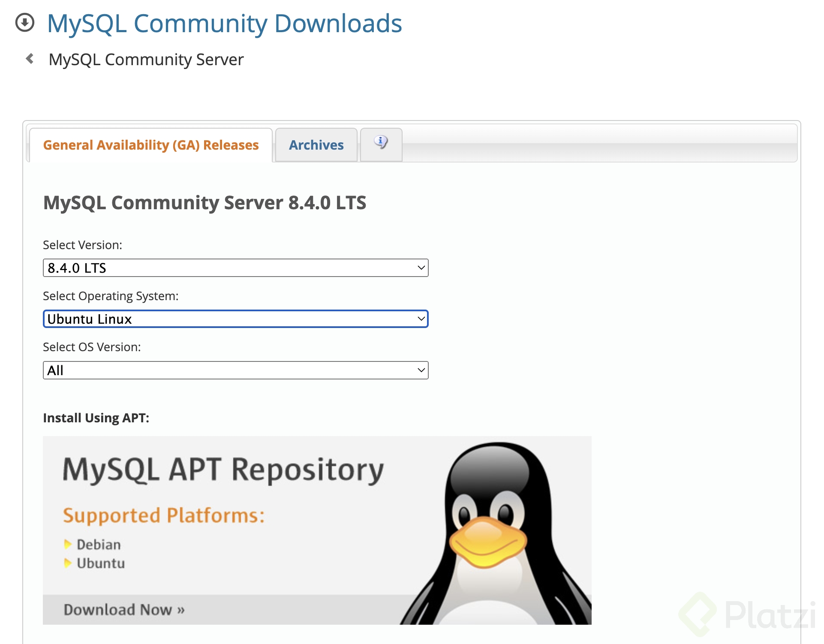Click the Install Using APT label
This screenshot has height=644, width=824.
tap(96, 418)
